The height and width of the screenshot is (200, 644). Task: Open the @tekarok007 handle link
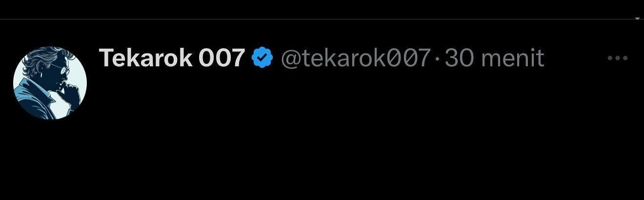[355, 59]
